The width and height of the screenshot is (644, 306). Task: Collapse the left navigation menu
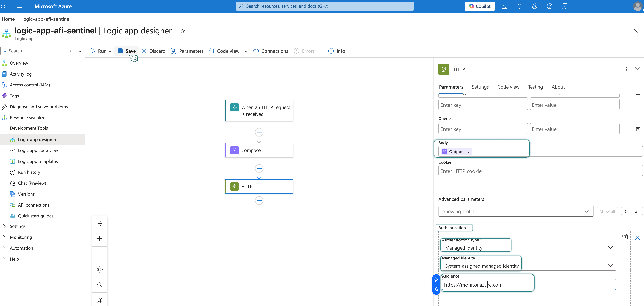pyautogui.click(x=80, y=51)
